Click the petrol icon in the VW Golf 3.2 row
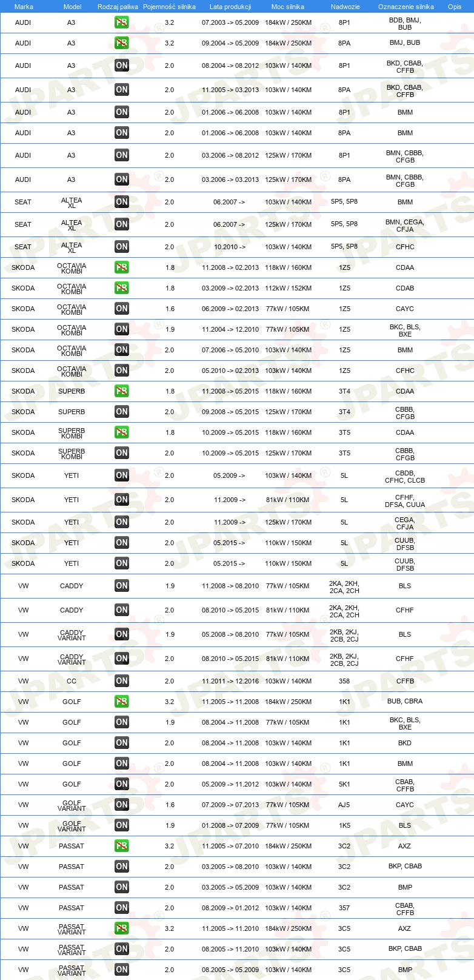The image size is (474, 980). (x=122, y=702)
